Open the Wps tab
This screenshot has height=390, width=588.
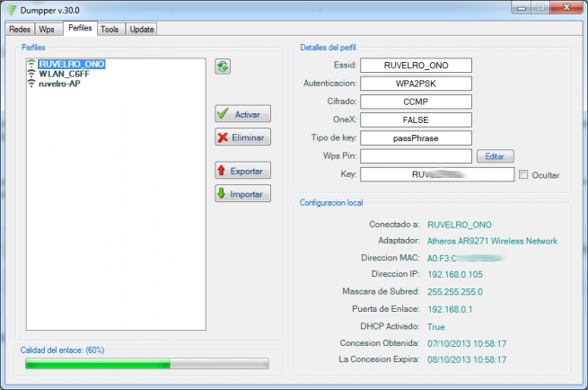click(x=47, y=29)
